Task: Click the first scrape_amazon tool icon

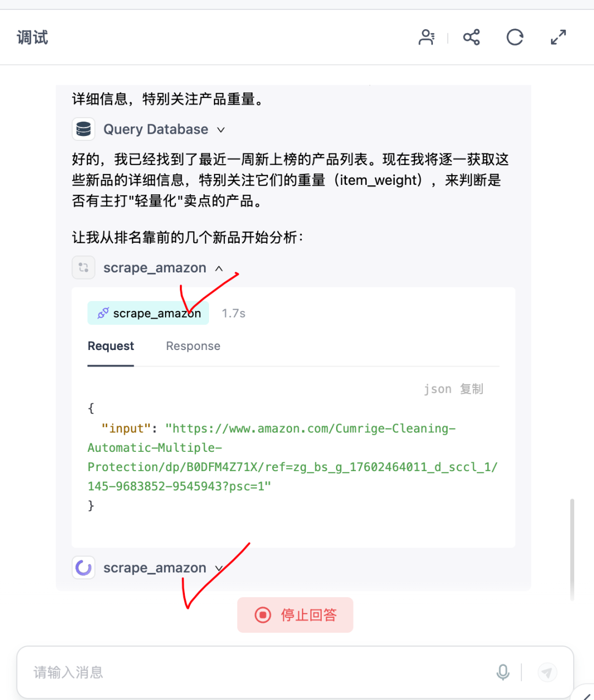Action: 84,267
